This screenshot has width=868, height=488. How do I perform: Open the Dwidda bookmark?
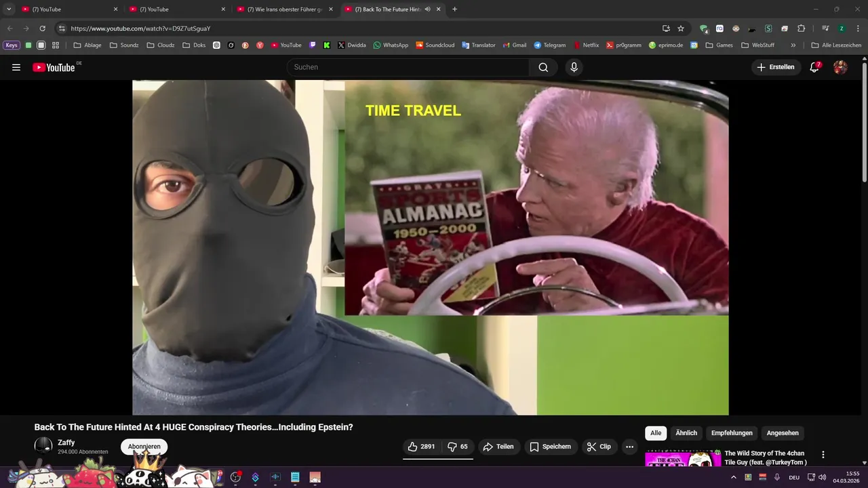pos(351,45)
